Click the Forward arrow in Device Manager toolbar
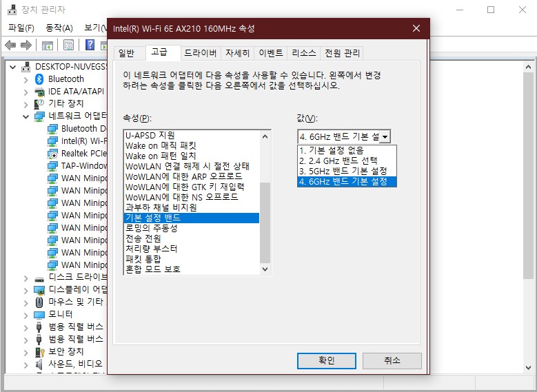Screen dimensions: 537x392 click(26, 45)
